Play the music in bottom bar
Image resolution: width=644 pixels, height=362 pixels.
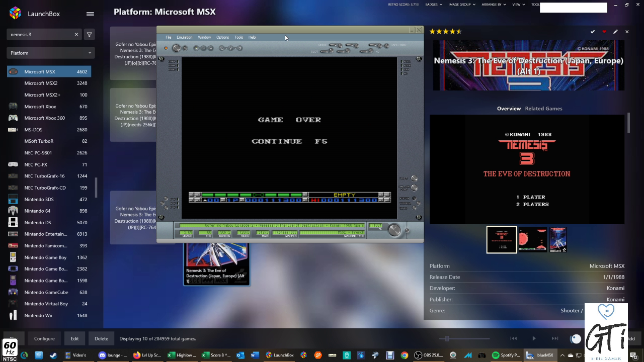coord(534,338)
